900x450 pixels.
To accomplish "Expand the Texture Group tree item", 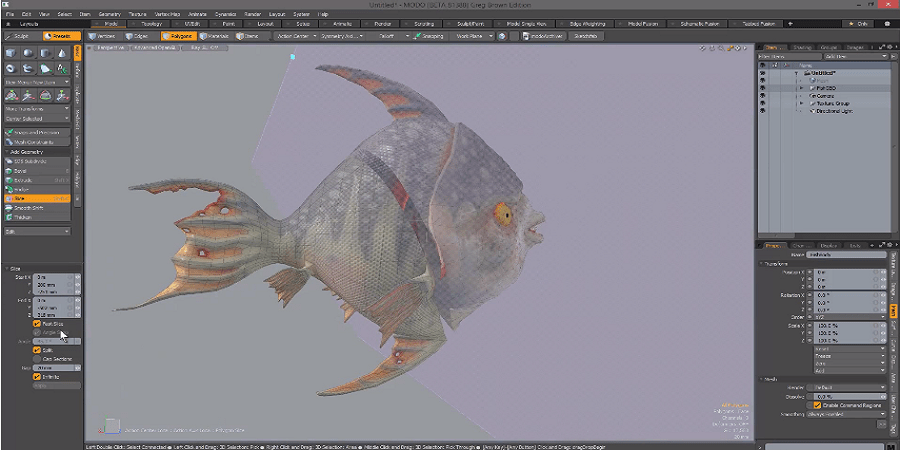I will tap(801, 103).
